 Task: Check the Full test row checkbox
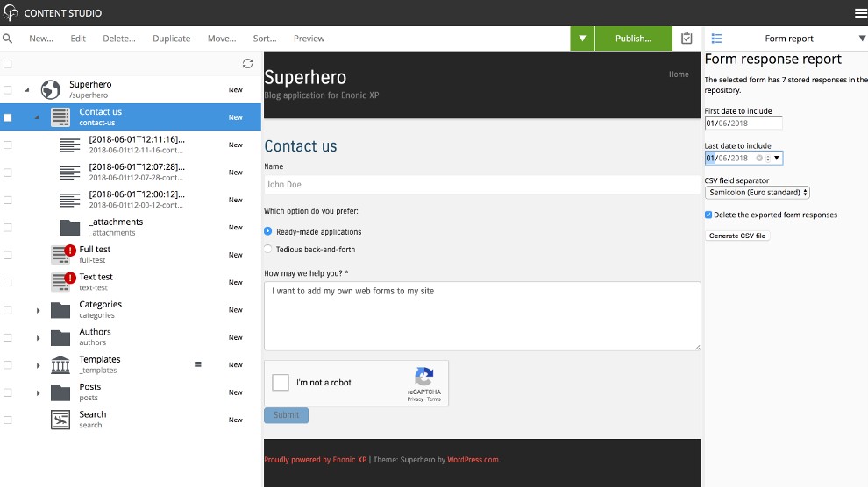click(x=8, y=255)
